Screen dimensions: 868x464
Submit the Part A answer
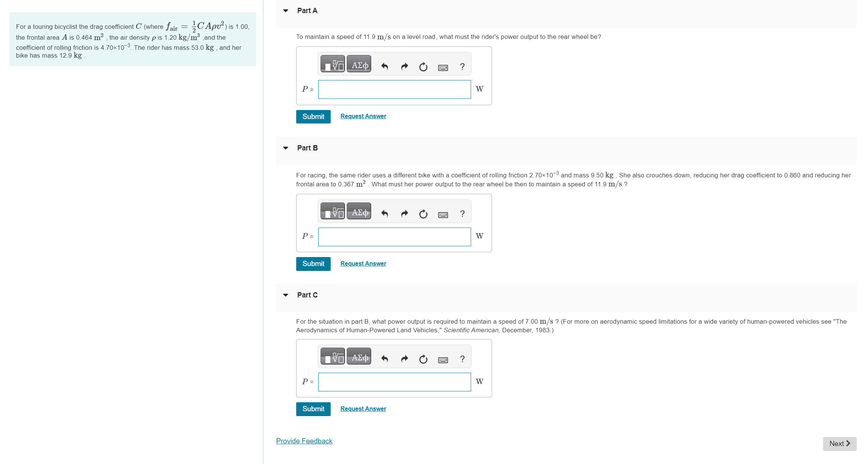click(x=313, y=117)
